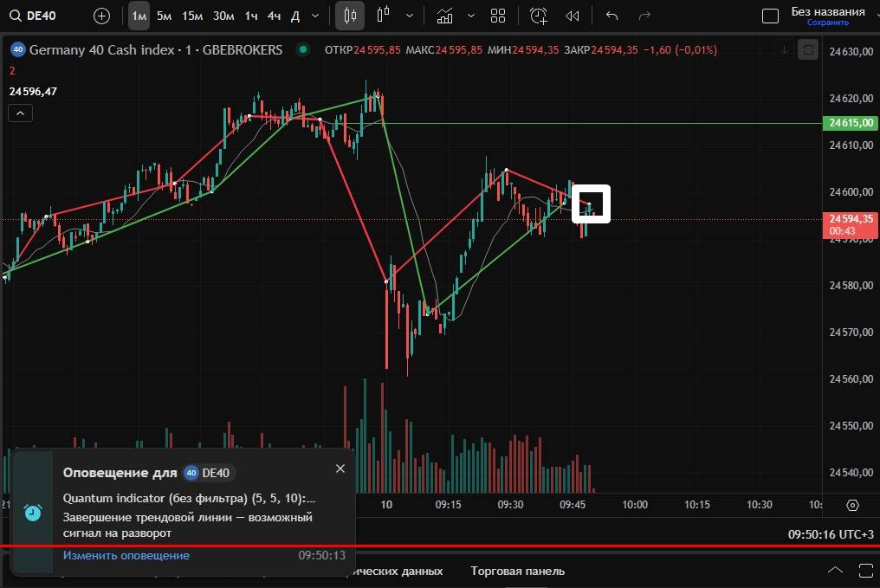The image size is (880, 588).
Task: Select the bar chart type icon
Action: point(384,16)
